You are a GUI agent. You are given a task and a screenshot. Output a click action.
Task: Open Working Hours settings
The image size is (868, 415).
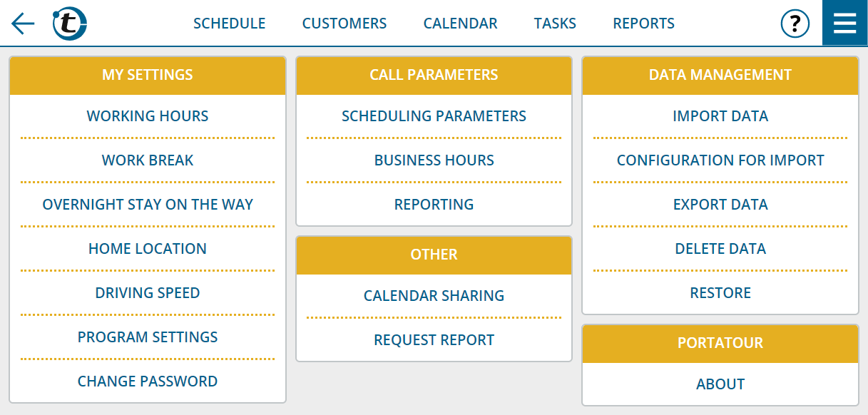pyautogui.click(x=148, y=116)
